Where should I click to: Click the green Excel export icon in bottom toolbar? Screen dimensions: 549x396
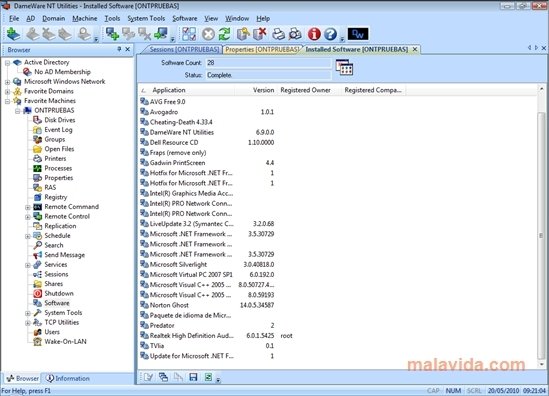(x=208, y=377)
